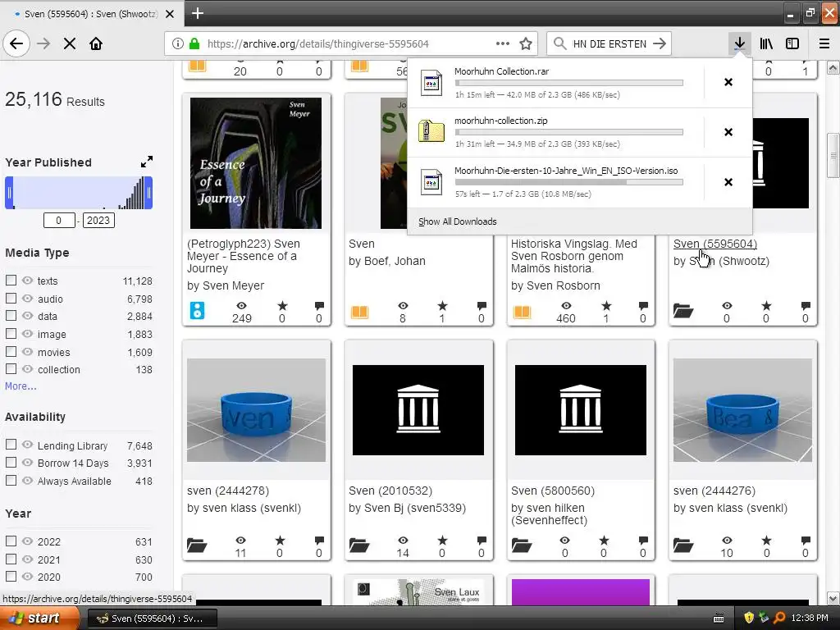Click the moorhuhn-collection.zip archive icon
The width and height of the screenshot is (840, 630).
431,131
